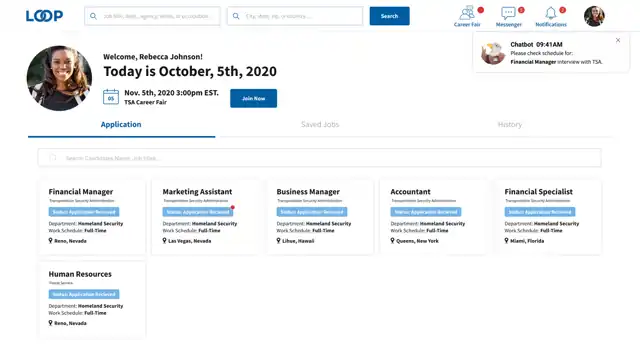640x360 pixels.
Task: Click the search icon in the candidates search bar
Action: click(x=53, y=158)
